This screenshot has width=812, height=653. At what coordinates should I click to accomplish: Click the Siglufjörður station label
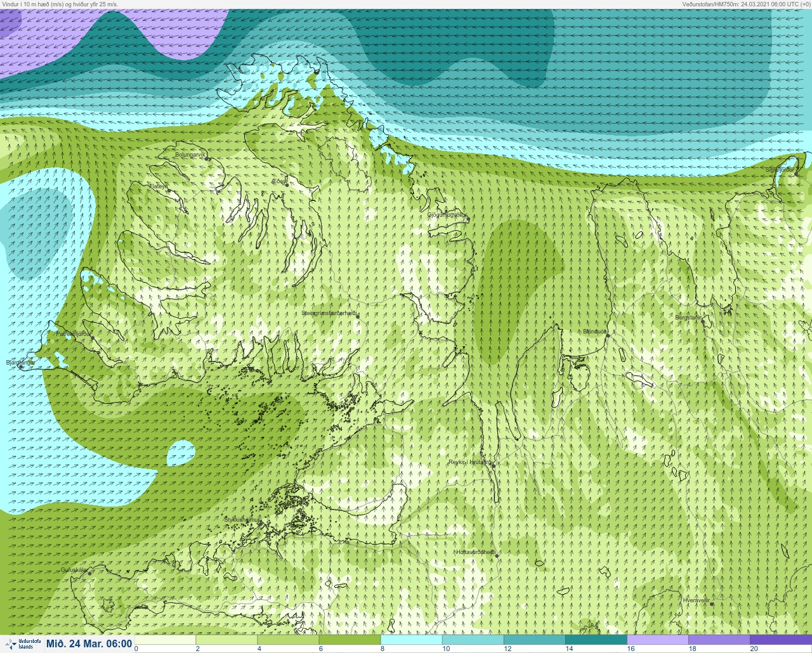pos(779,170)
